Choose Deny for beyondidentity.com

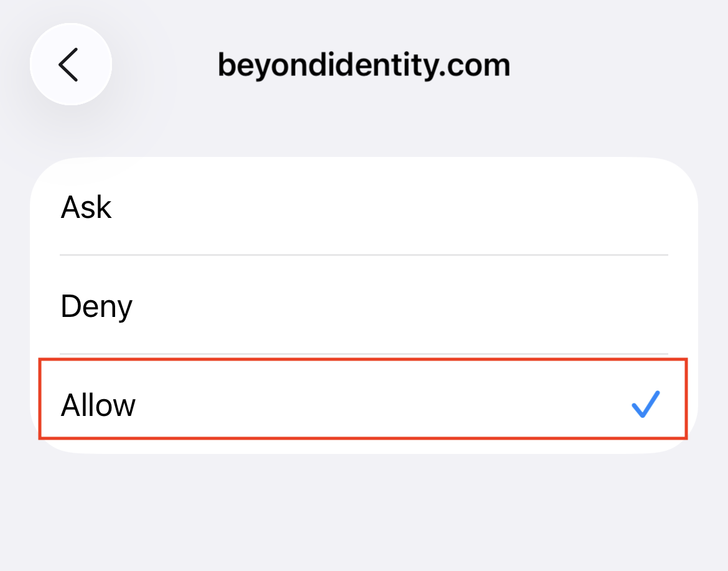(x=364, y=306)
